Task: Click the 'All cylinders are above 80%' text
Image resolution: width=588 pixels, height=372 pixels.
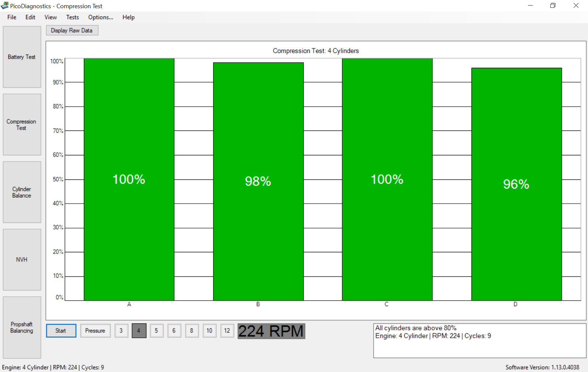Action: (x=416, y=328)
